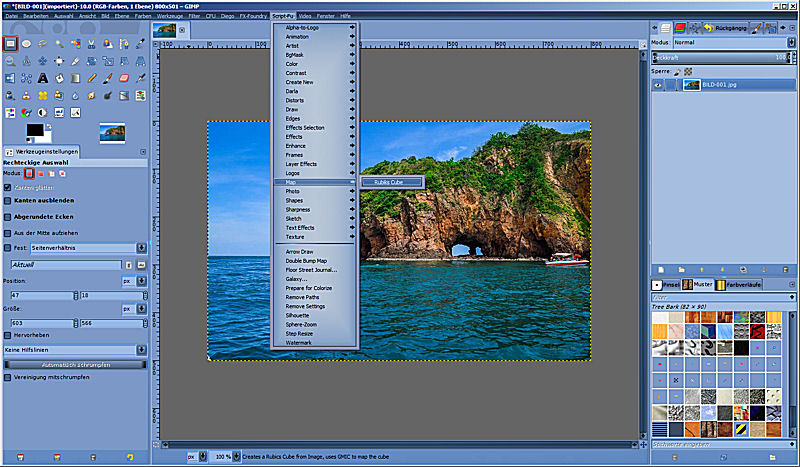Enable the Hervorheben checkbox

pyautogui.click(x=8, y=335)
